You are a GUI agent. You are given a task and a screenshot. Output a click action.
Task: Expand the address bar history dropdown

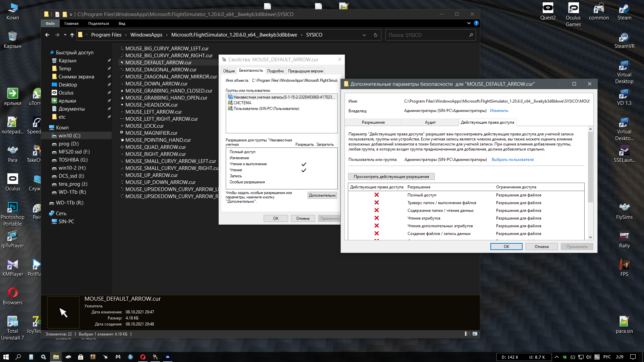coord(364,35)
